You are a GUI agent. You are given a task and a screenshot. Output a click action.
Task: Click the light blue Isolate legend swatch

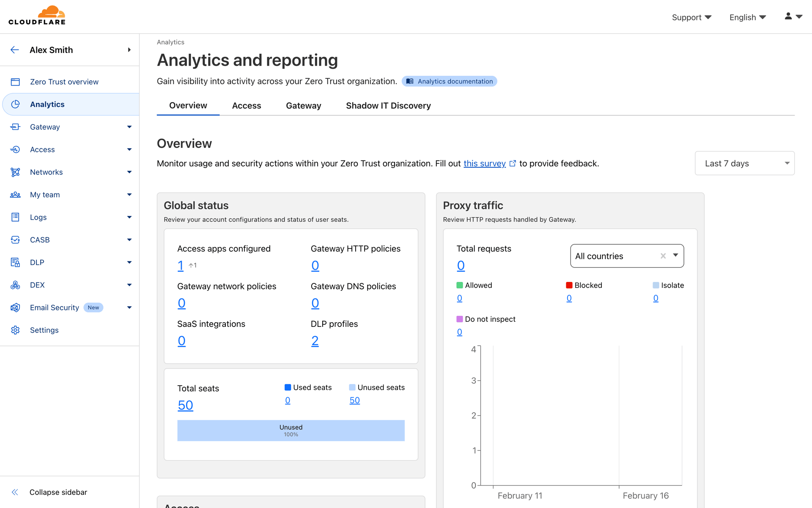point(656,285)
